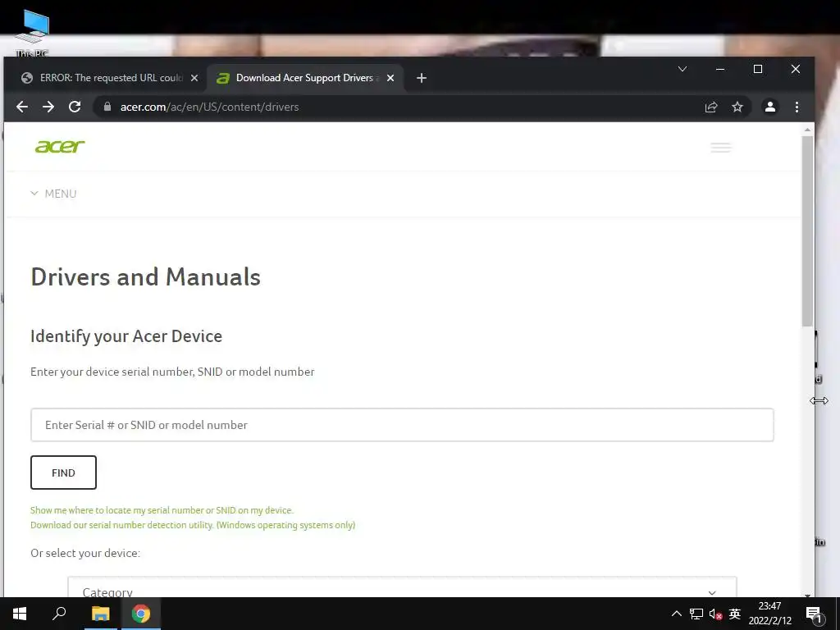Open the tab search chevron in the title bar
Viewport: 840px width, 630px height.
682,69
